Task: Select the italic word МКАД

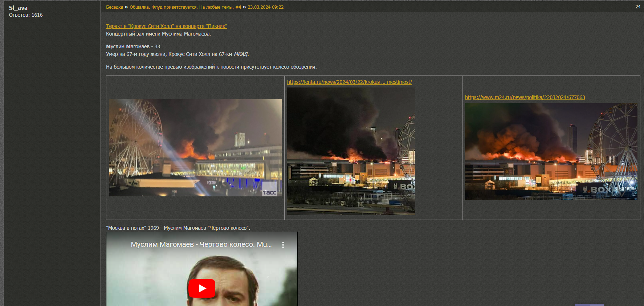Action: 241,54
